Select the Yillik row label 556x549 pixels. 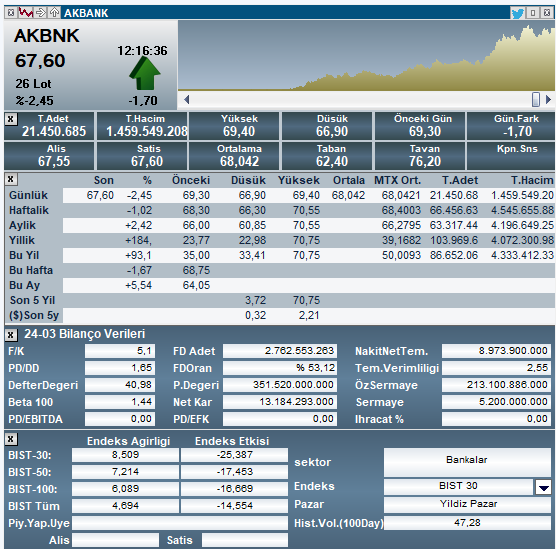[22, 240]
